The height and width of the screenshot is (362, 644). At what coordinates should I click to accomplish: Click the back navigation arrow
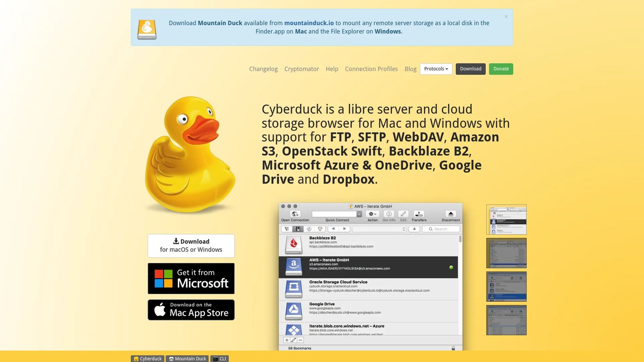[333, 229]
